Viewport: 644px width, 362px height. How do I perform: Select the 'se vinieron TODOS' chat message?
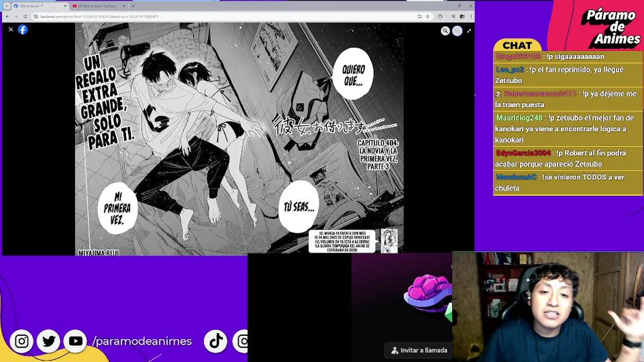[x=568, y=183]
